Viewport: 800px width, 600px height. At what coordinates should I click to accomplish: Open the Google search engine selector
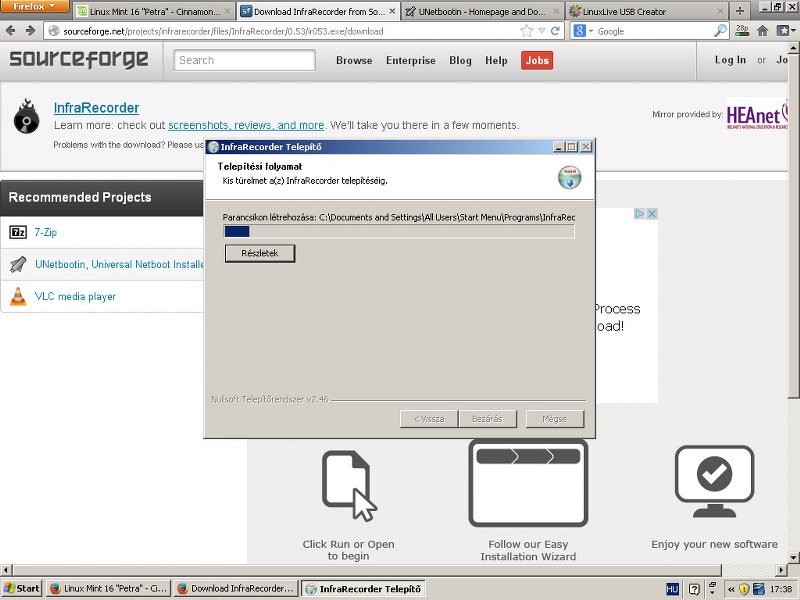tap(583, 31)
